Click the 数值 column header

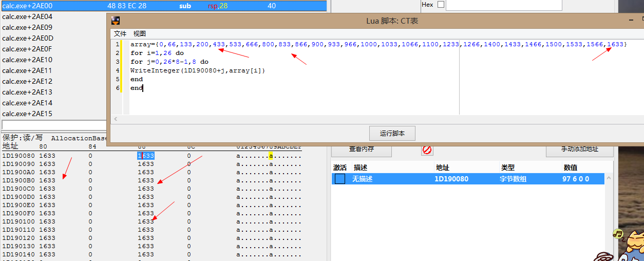[x=570, y=167]
